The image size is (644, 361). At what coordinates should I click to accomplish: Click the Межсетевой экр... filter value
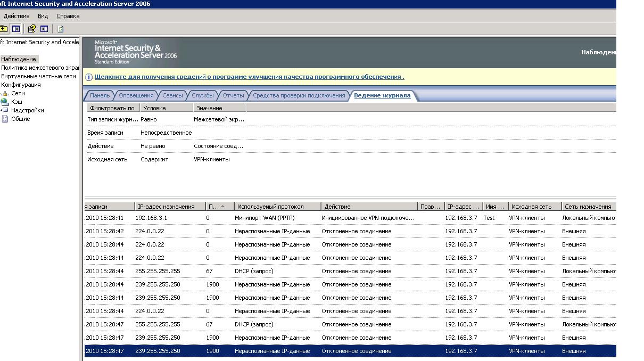pyautogui.click(x=219, y=119)
